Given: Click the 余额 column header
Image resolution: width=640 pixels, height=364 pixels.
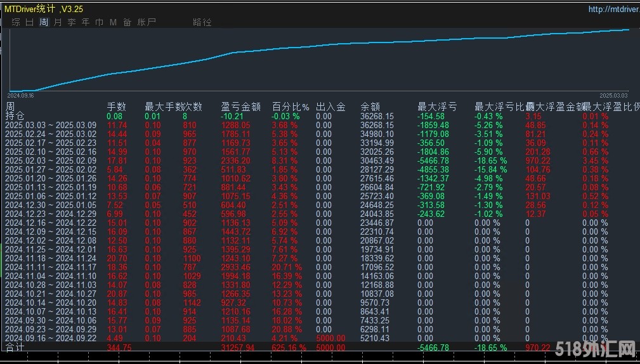Looking at the screenshot, I should (370, 107).
